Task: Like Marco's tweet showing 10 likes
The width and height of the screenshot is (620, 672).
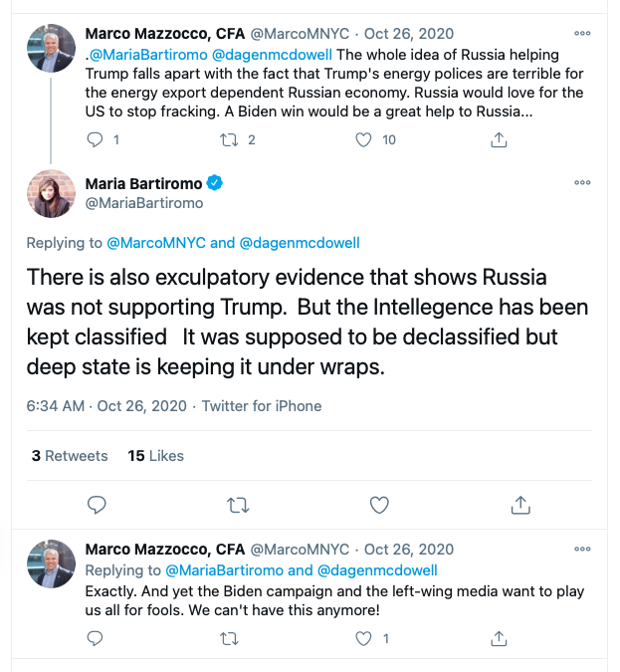Action: (x=364, y=140)
